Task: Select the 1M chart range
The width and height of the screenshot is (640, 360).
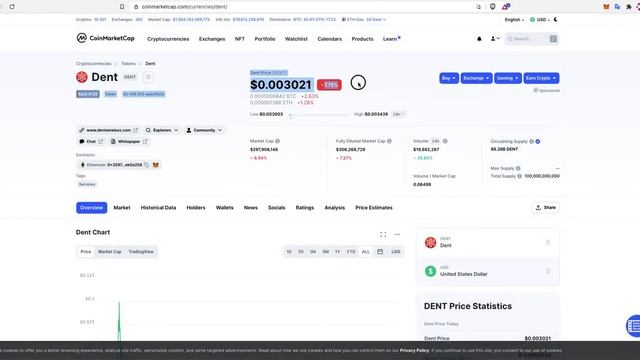Action: click(313, 251)
